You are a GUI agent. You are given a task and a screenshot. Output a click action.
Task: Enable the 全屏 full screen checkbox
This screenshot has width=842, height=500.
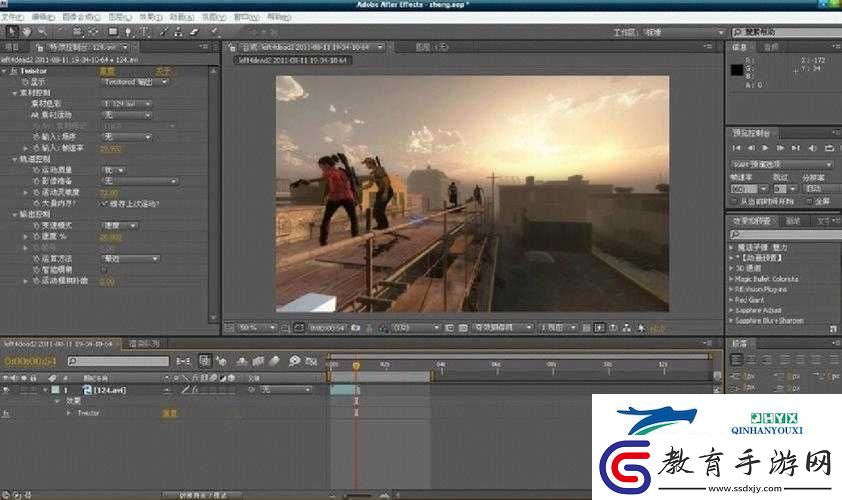tap(809, 201)
